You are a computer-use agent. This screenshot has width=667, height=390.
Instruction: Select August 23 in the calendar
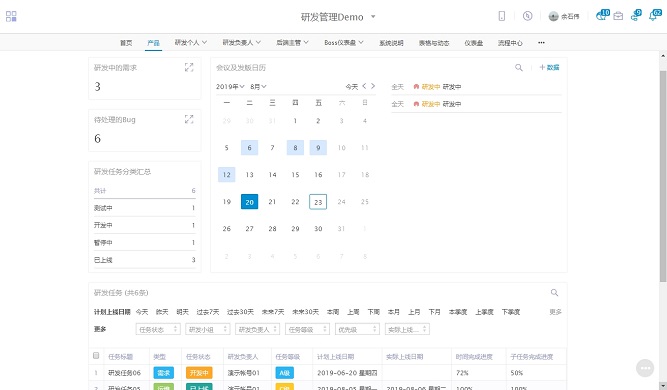(x=318, y=202)
